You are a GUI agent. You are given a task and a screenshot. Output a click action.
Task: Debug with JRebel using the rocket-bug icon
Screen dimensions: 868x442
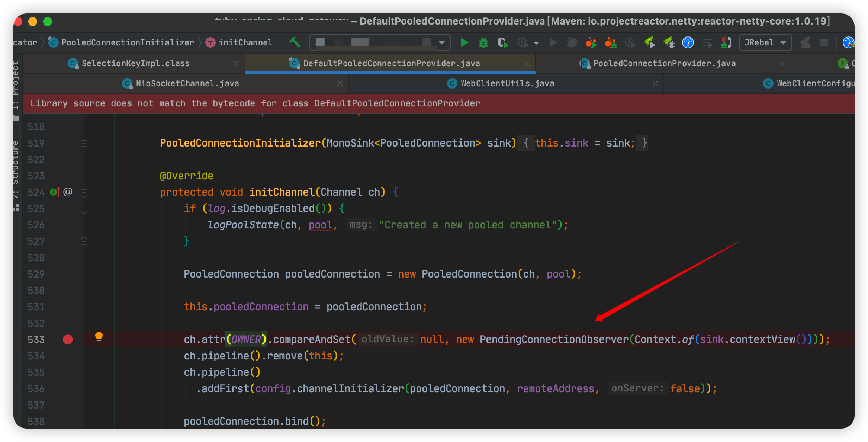[x=669, y=42]
